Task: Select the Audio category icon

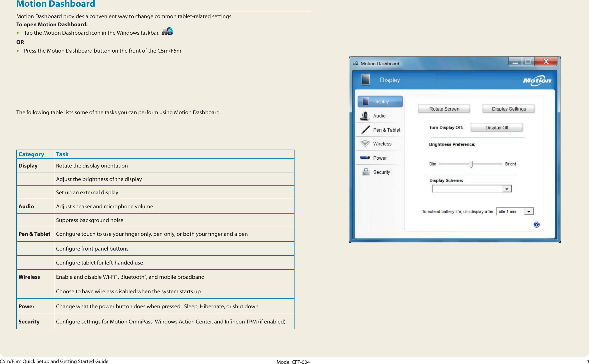Action: coord(365,115)
